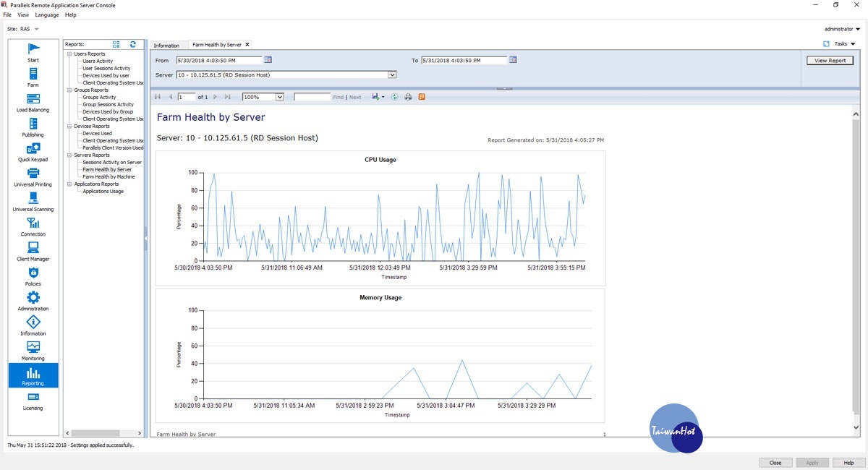Open the Policies category
The height and width of the screenshot is (470, 868).
click(33, 276)
